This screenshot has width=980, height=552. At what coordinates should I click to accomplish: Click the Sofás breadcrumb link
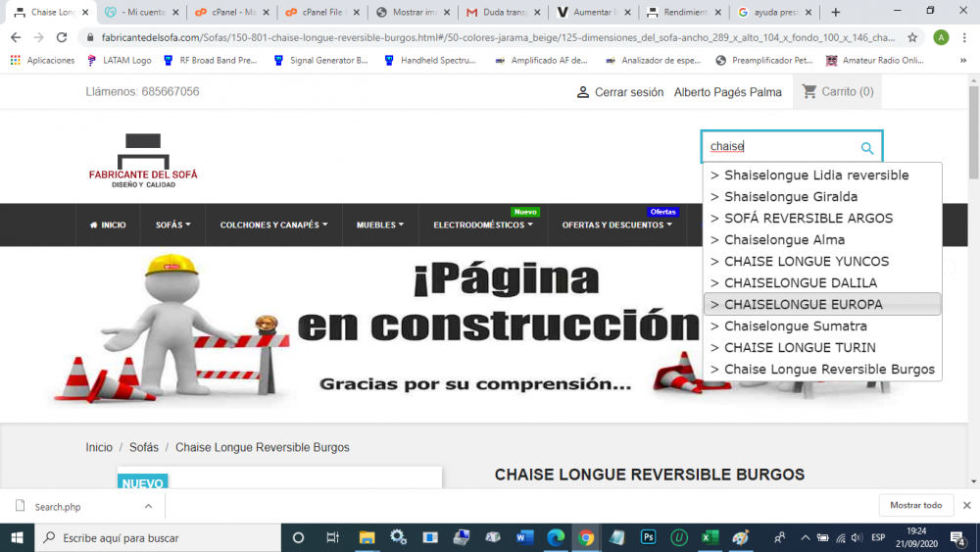[x=144, y=448]
